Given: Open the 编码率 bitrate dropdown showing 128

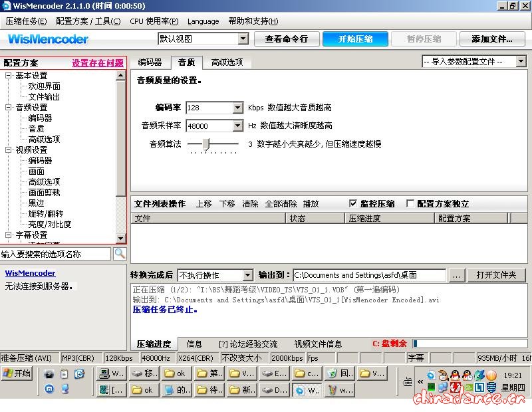Looking at the screenshot, I should (237, 107).
